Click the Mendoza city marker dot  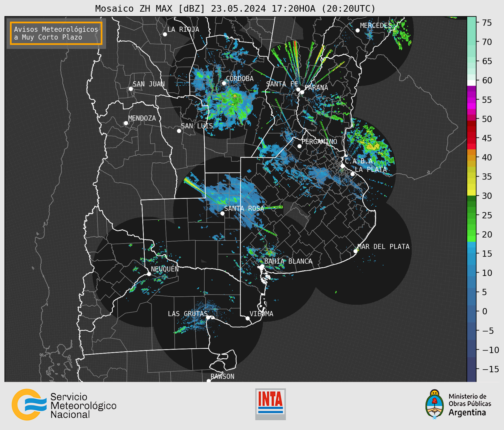click(x=126, y=123)
